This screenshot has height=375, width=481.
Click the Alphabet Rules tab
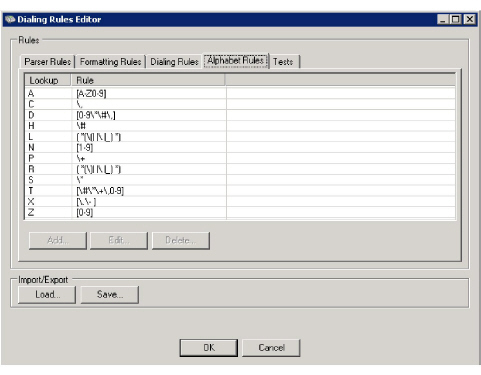tap(236, 61)
